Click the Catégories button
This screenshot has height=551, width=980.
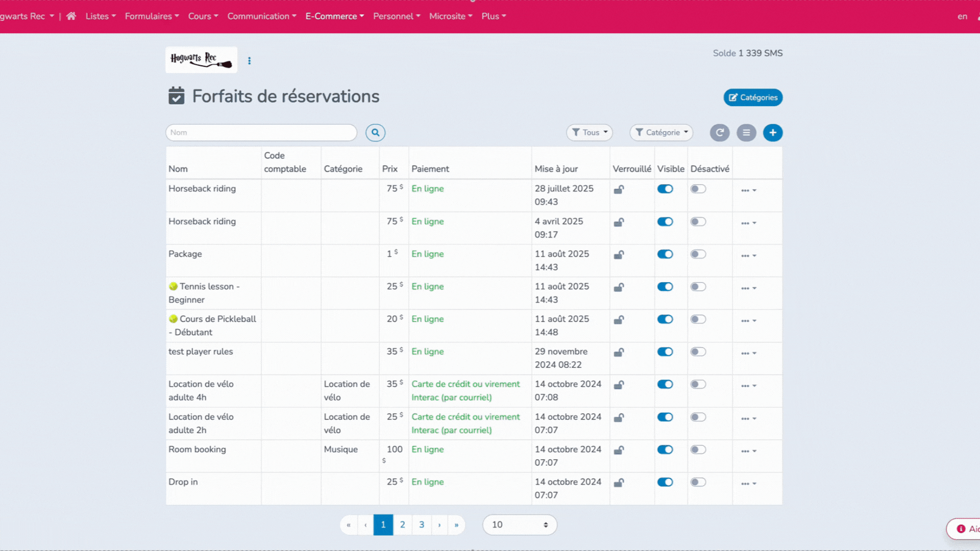pyautogui.click(x=753, y=97)
